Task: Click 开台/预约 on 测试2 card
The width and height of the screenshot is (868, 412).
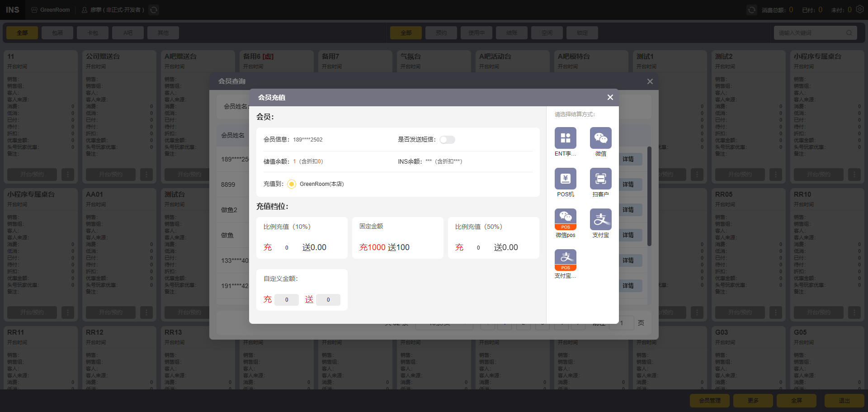Action: pos(740,174)
